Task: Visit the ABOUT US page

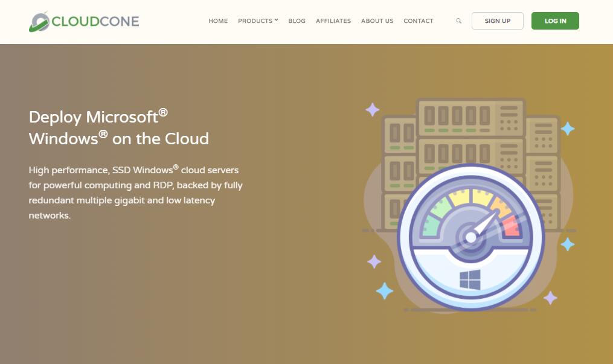Action: (377, 21)
